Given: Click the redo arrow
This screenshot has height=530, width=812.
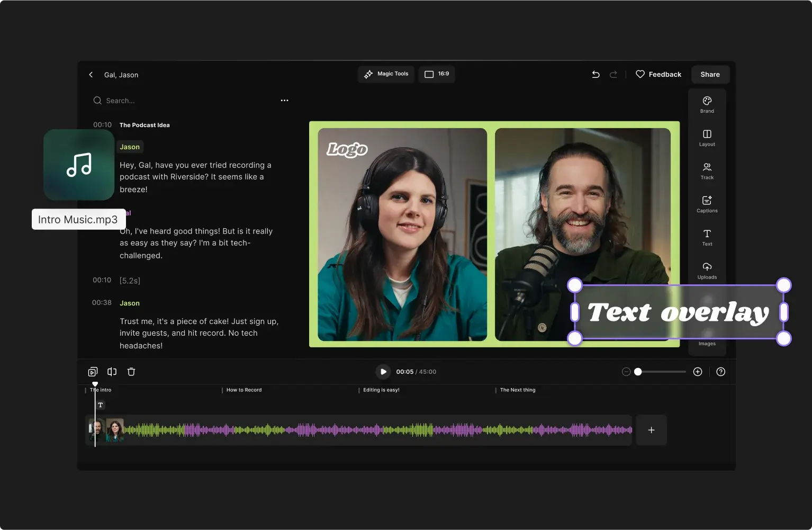Looking at the screenshot, I should pyautogui.click(x=613, y=74).
